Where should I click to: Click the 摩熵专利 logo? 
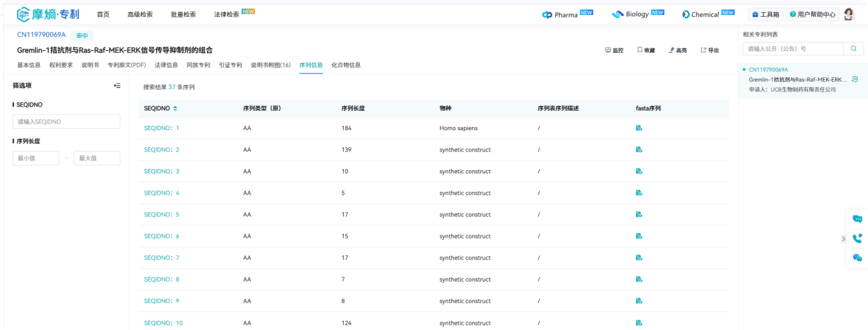(48, 14)
